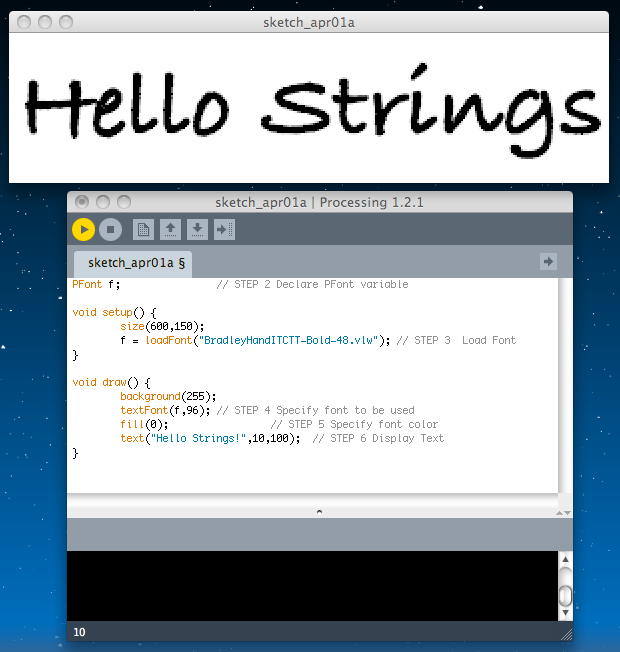
Task: Click the Processing 1.2.1 window title bar
Action: pyautogui.click(x=319, y=203)
